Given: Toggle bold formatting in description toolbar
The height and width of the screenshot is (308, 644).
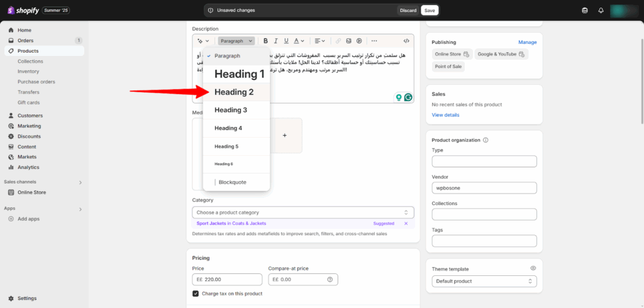Looking at the screenshot, I should (265, 41).
